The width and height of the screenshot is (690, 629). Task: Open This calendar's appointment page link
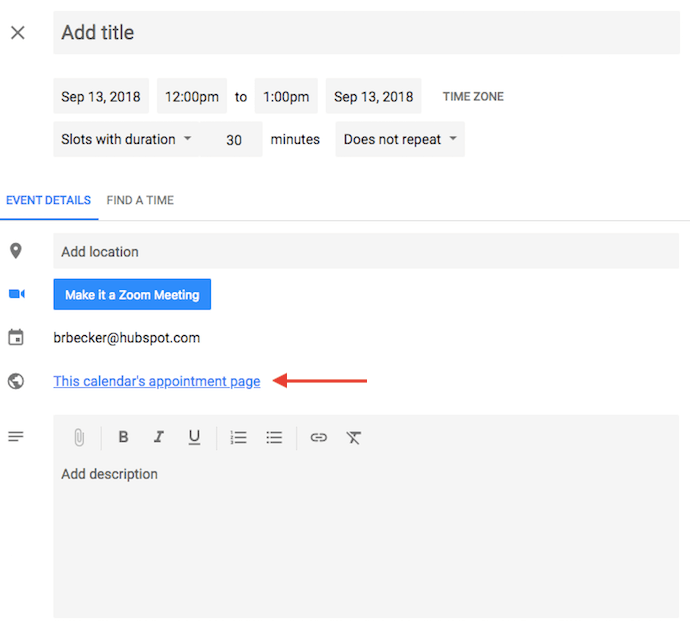tap(157, 381)
